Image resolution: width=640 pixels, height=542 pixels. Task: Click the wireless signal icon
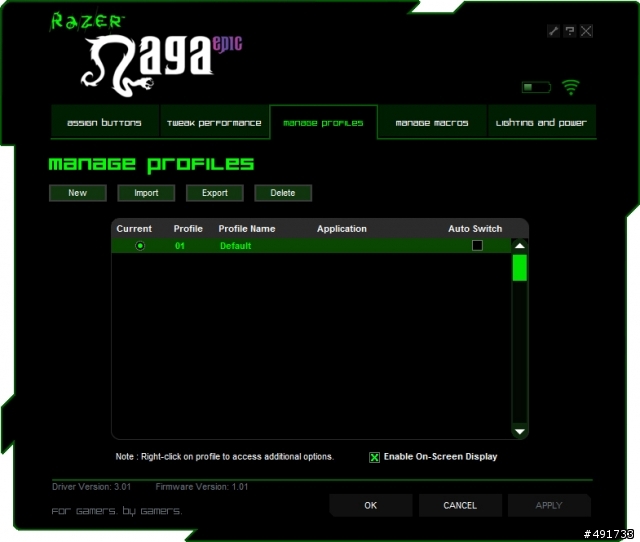pyautogui.click(x=571, y=87)
